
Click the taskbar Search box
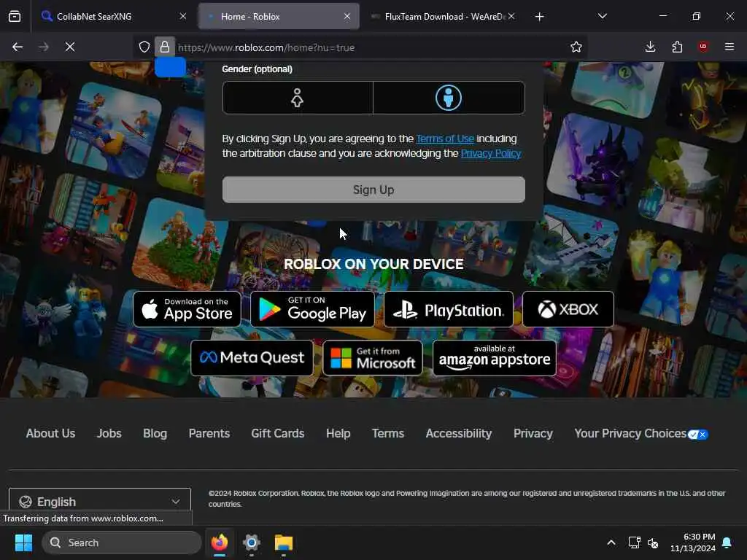(122, 542)
